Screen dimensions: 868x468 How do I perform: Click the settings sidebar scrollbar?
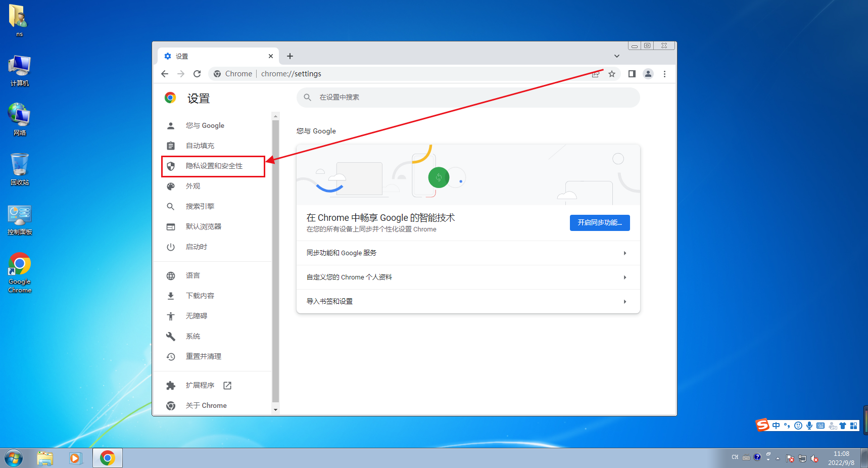tap(275, 260)
